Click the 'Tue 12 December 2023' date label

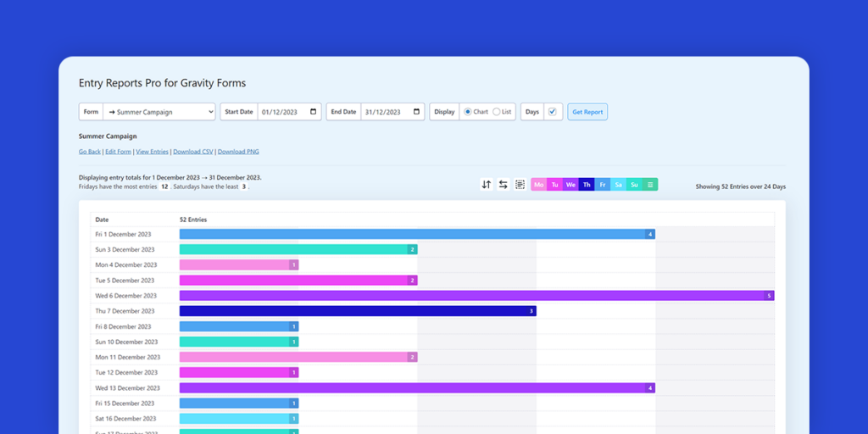[126, 373]
